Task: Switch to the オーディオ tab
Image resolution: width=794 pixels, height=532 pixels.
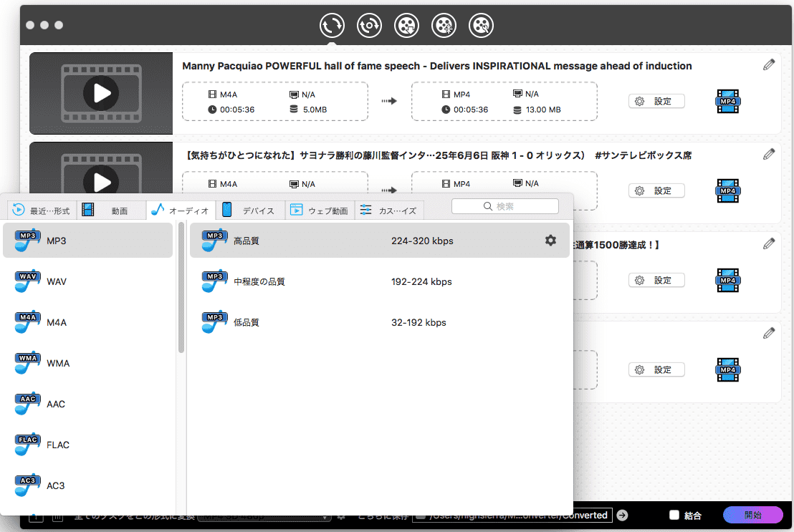Action: pyautogui.click(x=181, y=210)
